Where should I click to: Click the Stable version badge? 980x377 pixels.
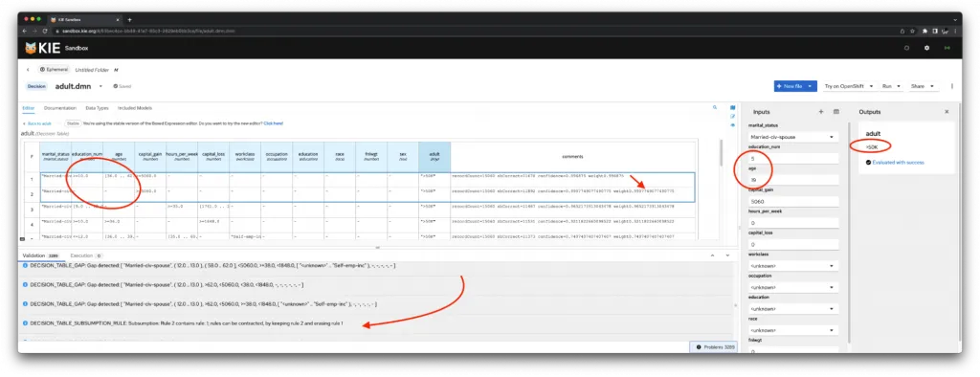pyautogui.click(x=73, y=123)
